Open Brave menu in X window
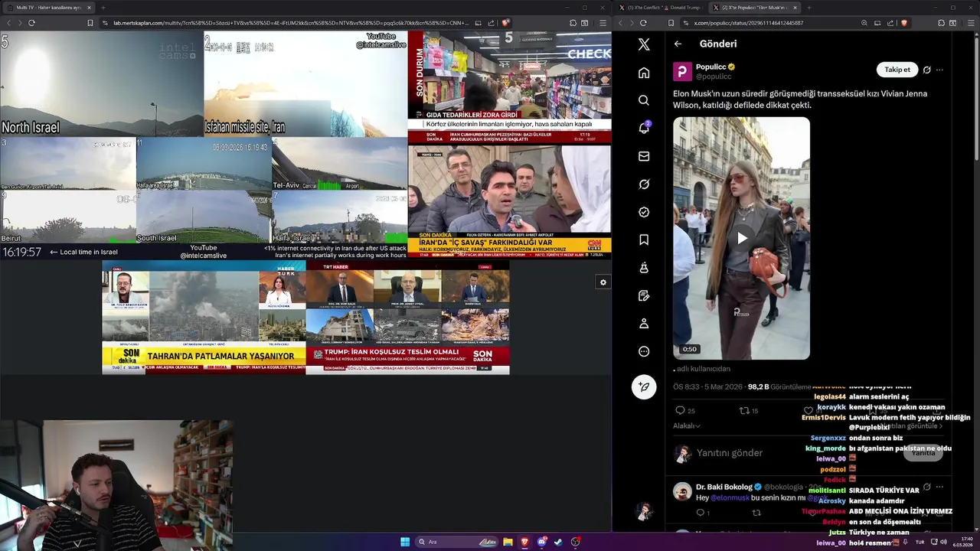980x551 pixels. tap(971, 23)
